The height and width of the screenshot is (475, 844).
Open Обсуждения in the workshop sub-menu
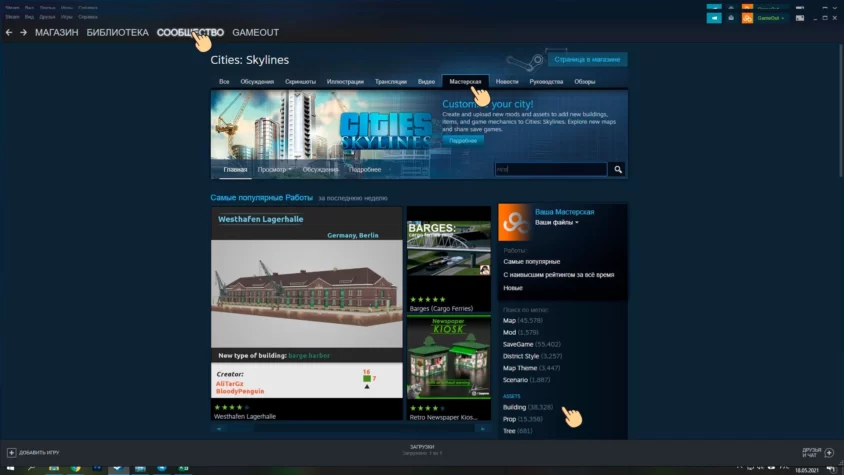pos(320,169)
